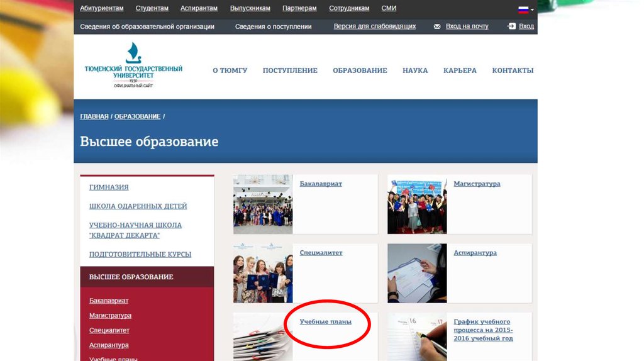Open the Абитуриентам top menu link

pos(102,8)
